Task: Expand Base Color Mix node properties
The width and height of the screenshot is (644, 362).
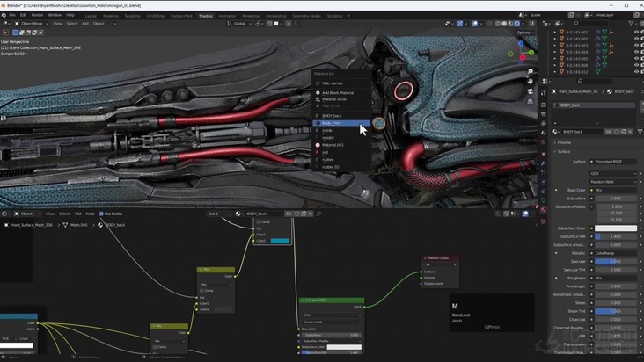Action: pos(557,190)
